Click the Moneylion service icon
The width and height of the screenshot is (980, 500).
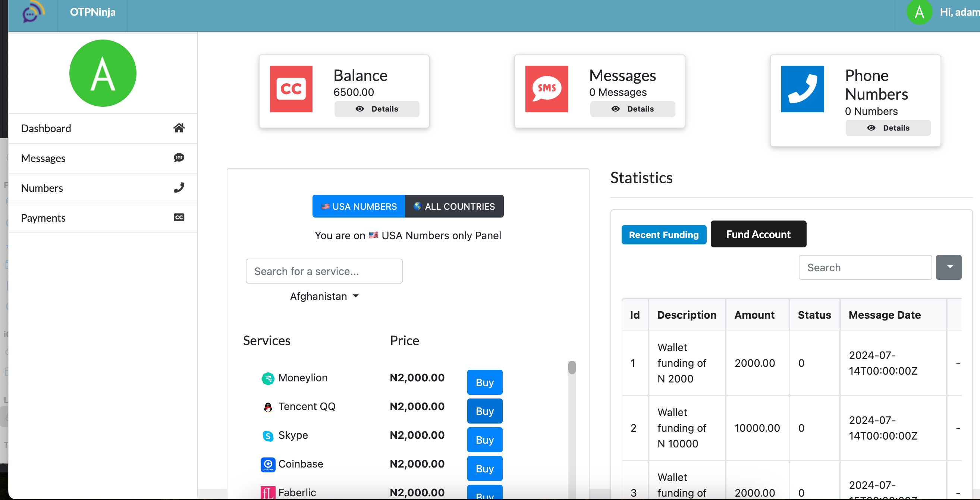[x=268, y=378]
